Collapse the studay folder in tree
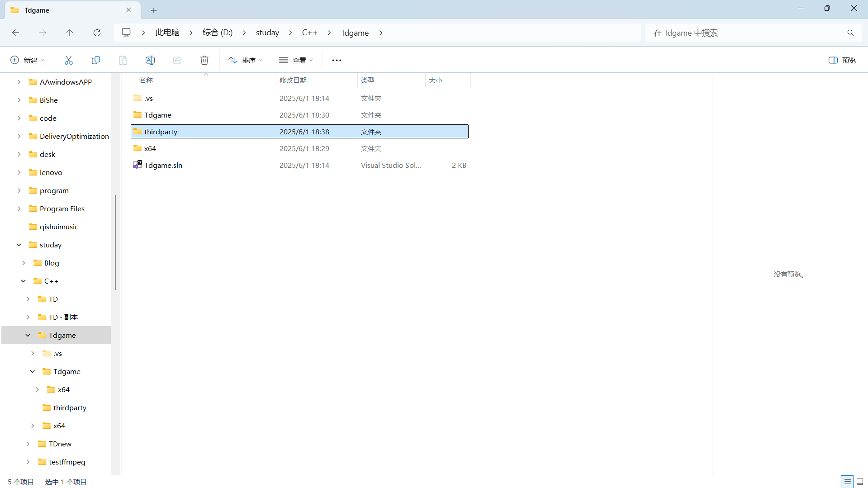The image size is (868, 488). tap(19, 245)
